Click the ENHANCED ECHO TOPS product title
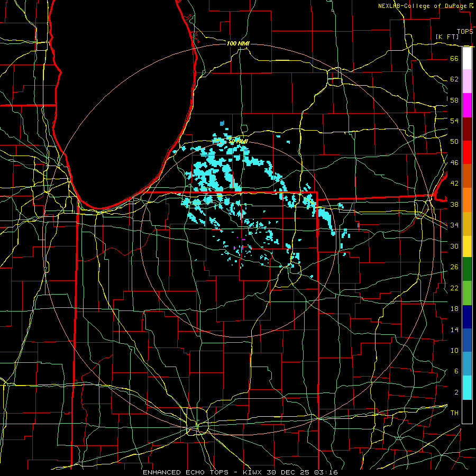476x476 pixels. click(x=186, y=472)
